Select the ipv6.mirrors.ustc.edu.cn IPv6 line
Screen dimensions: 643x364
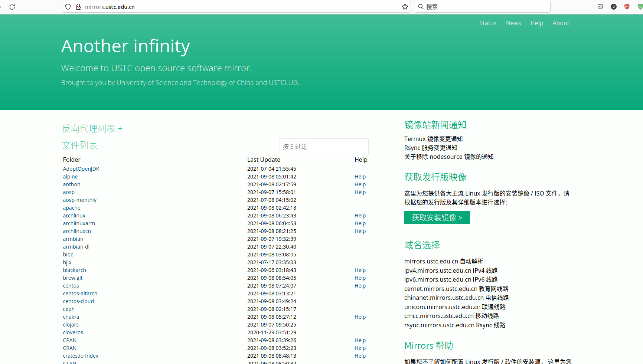(x=451, y=279)
